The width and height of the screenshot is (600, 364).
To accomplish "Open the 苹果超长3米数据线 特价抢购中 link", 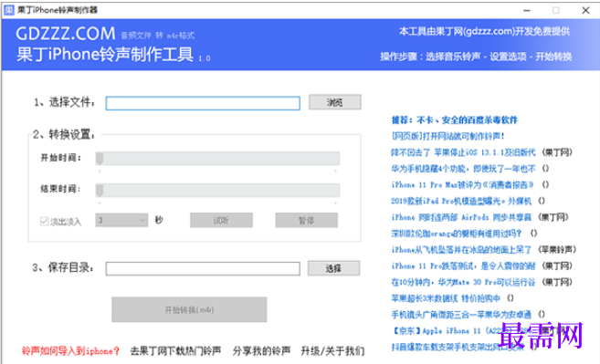I will [446, 298].
